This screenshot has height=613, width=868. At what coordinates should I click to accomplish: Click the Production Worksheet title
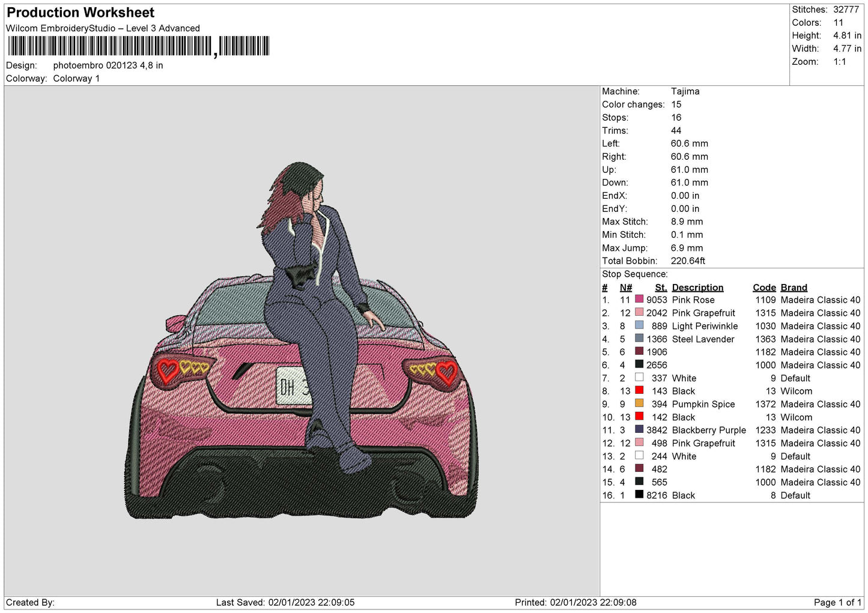tap(80, 13)
